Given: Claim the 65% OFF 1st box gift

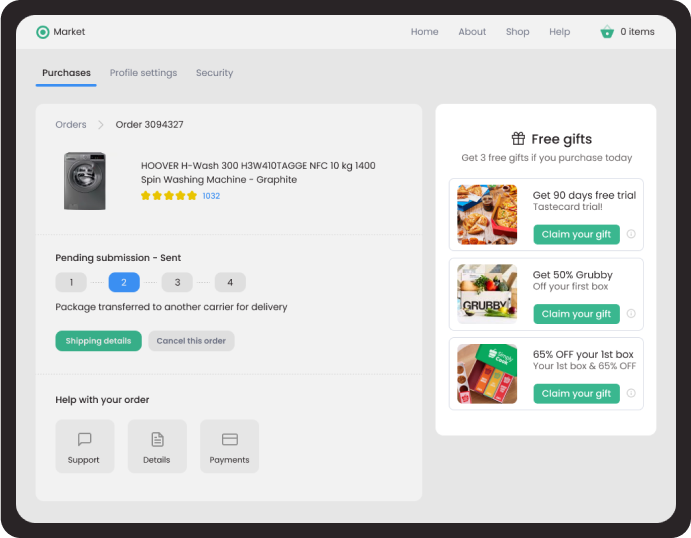Looking at the screenshot, I should 576,393.
